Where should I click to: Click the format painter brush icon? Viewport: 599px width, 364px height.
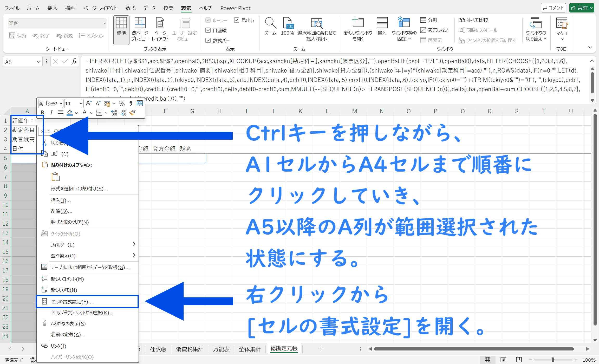tap(133, 113)
